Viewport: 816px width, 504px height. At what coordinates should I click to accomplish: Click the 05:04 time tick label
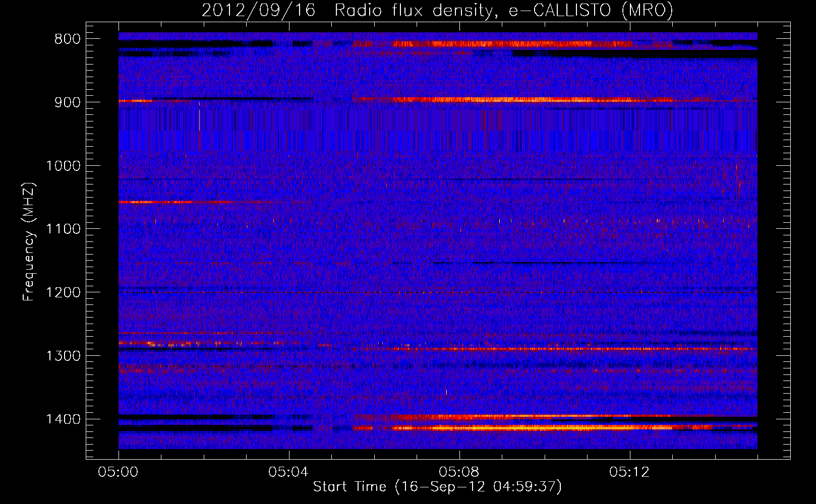(289, 472)
